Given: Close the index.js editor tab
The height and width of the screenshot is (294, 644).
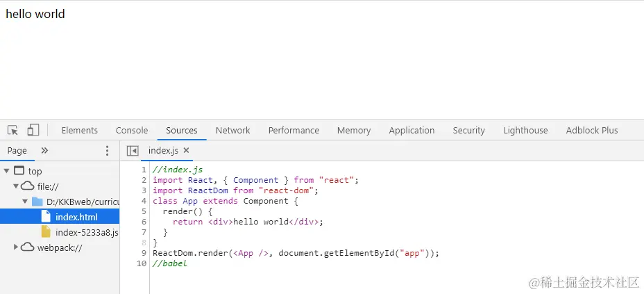Looking at the screenshot, I should point(186,151).
